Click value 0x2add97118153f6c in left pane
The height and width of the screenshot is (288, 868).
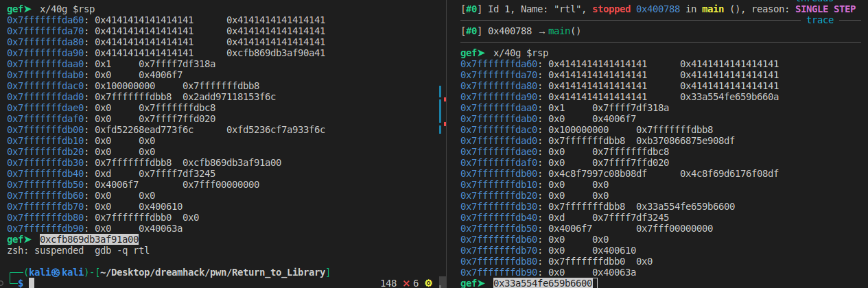point(229,97)
